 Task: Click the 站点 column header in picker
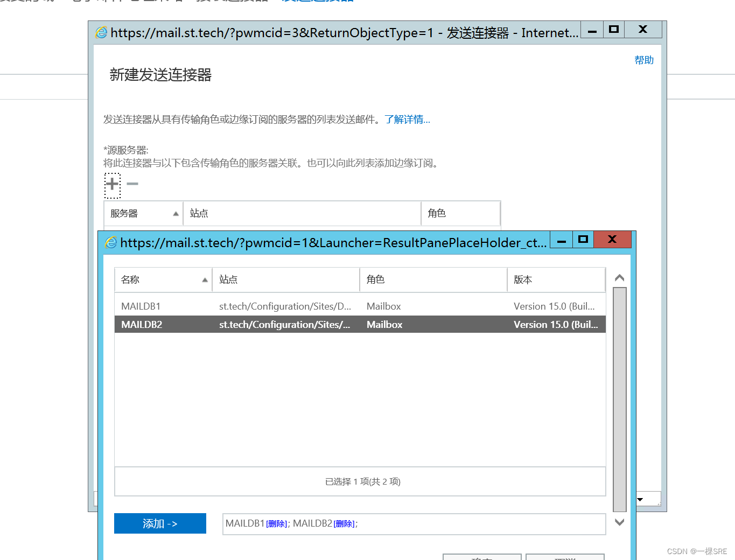286,279
